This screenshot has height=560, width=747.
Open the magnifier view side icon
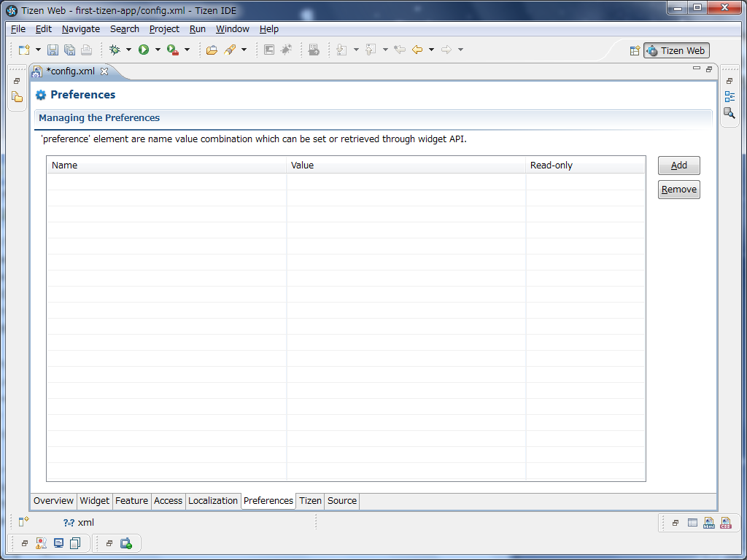pyautogui.click(x=729, y=113)
